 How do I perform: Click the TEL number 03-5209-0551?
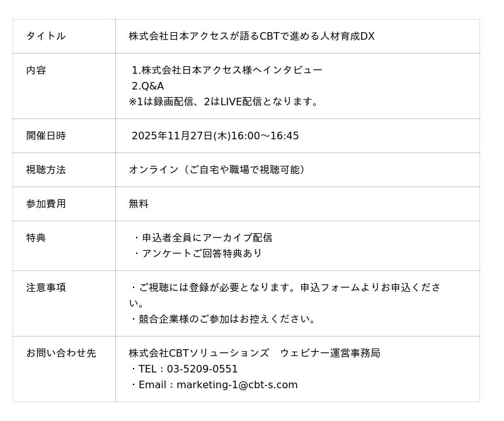coord(202,369)
